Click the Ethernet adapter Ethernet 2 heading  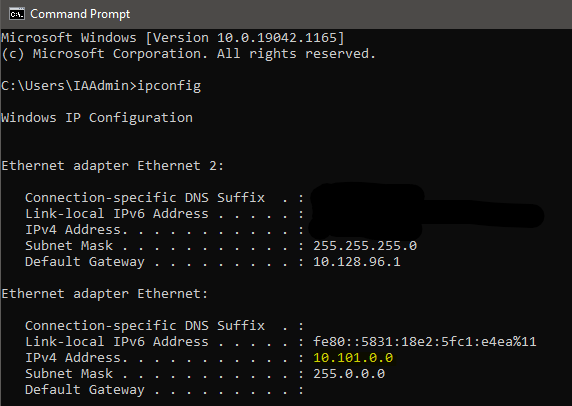tap(112, 166)
